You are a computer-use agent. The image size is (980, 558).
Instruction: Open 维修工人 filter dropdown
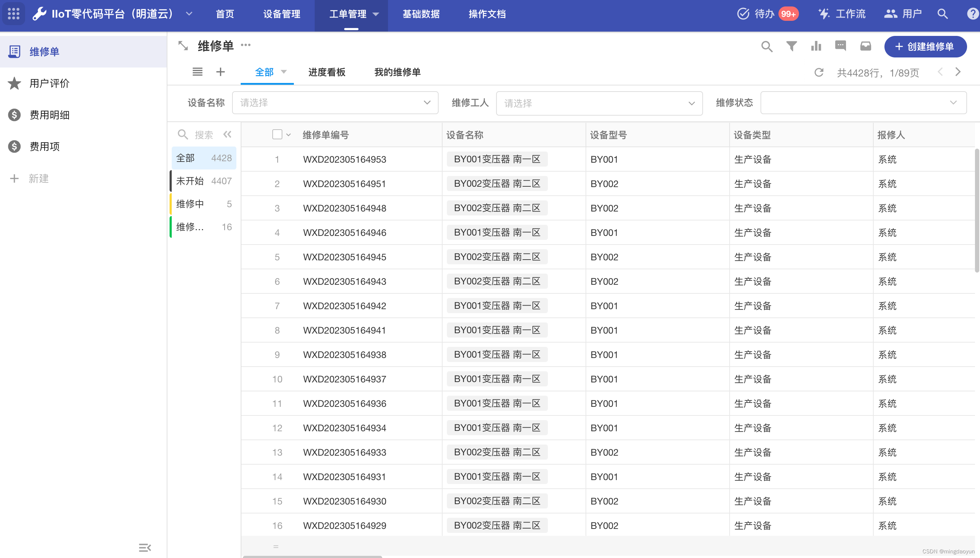coord(599,103)
